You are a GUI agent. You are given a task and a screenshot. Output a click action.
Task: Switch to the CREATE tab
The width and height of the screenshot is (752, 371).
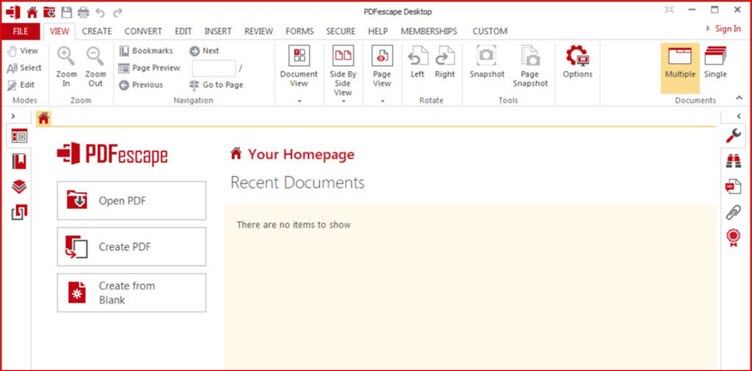tap(97, 31)
